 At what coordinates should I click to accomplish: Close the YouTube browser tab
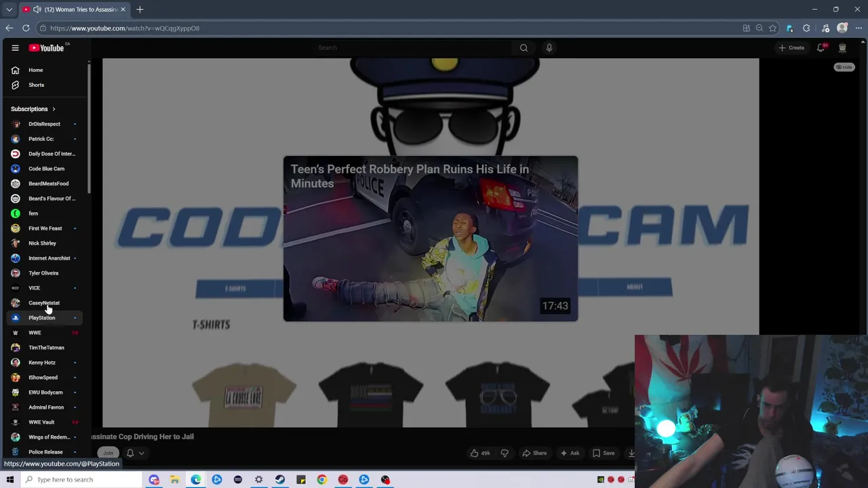[x=123, y=9]
